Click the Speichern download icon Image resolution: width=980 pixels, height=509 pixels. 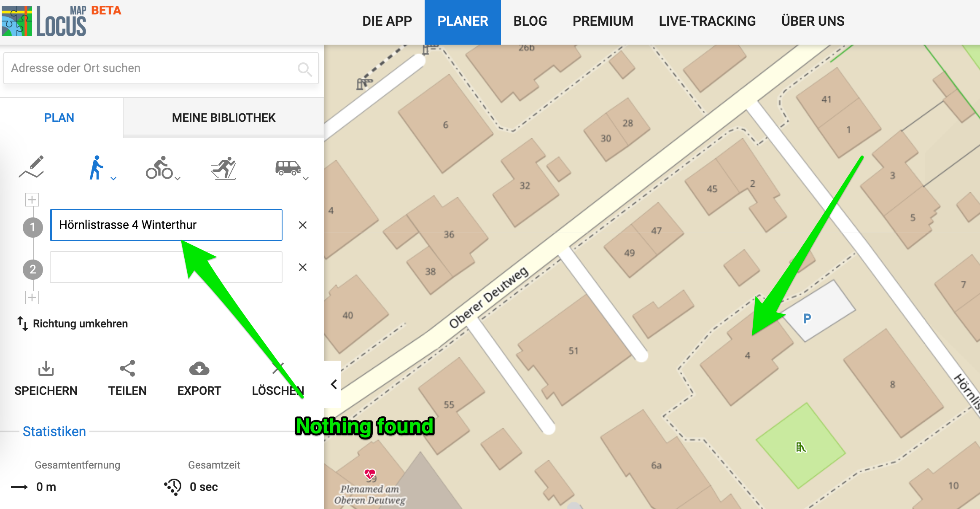tap(46, 369)
